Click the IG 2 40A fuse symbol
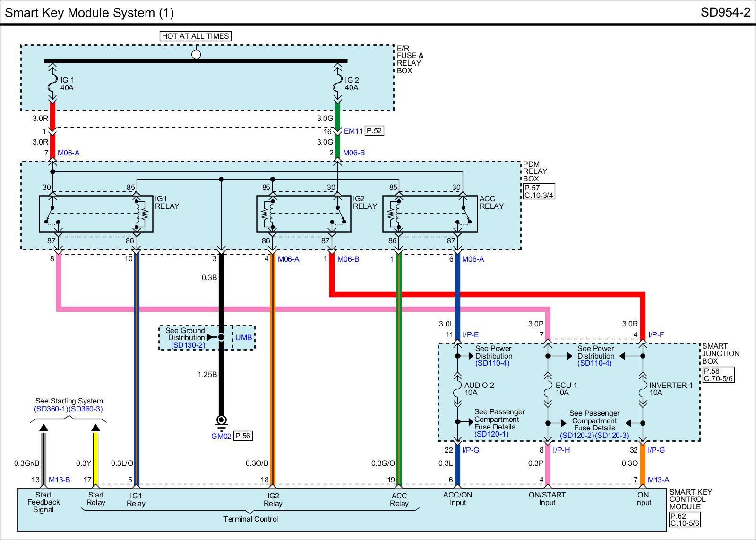Screen dimensions: 756x540 pyautogui.click(x=337, y=84)
